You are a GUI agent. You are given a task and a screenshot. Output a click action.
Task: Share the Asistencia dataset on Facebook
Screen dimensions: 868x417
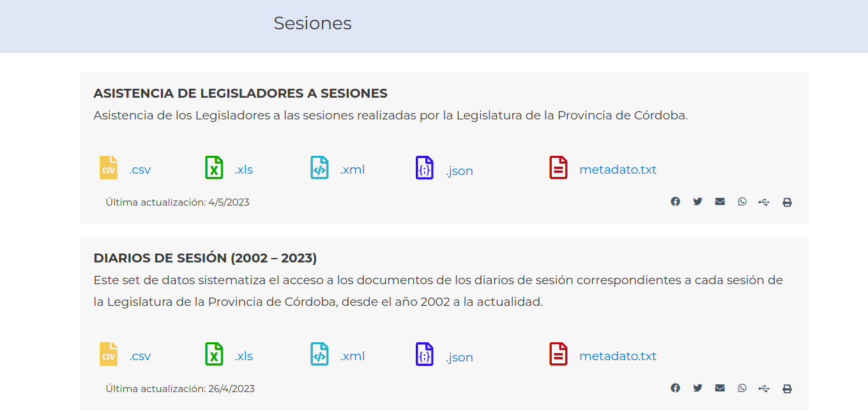point(675,202)
